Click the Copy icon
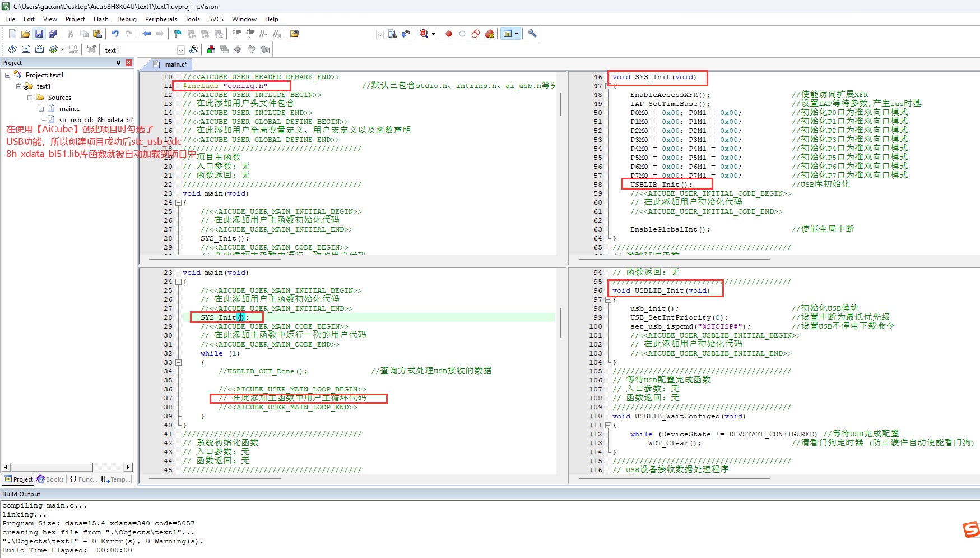The height and width of the screenshot is (558, 980). [x=84, y=34]
